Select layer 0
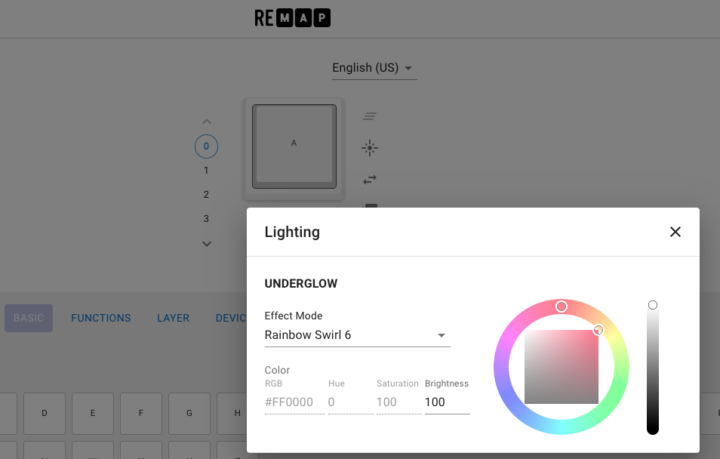Screen dimensions: 720x459 click(x=206, y=147)
